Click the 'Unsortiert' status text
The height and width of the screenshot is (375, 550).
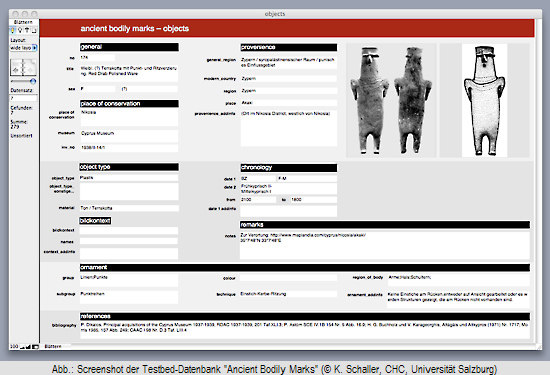pos(21,136)
